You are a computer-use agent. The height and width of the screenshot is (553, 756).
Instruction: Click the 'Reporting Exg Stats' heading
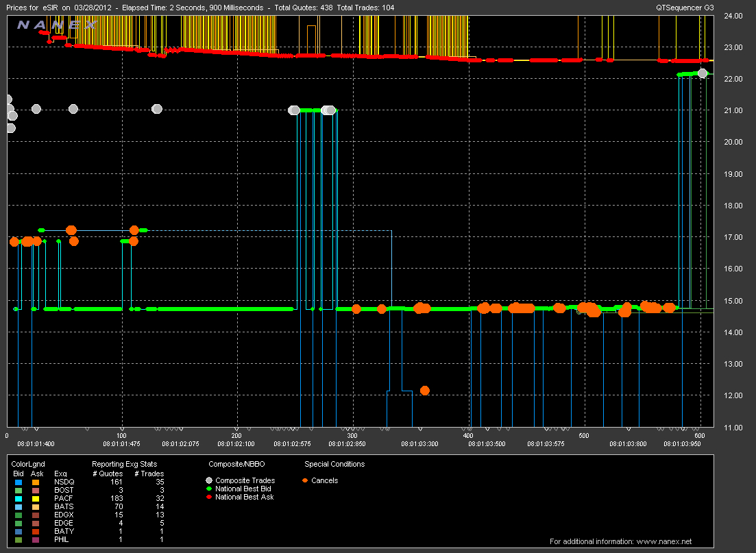[124, 465]
